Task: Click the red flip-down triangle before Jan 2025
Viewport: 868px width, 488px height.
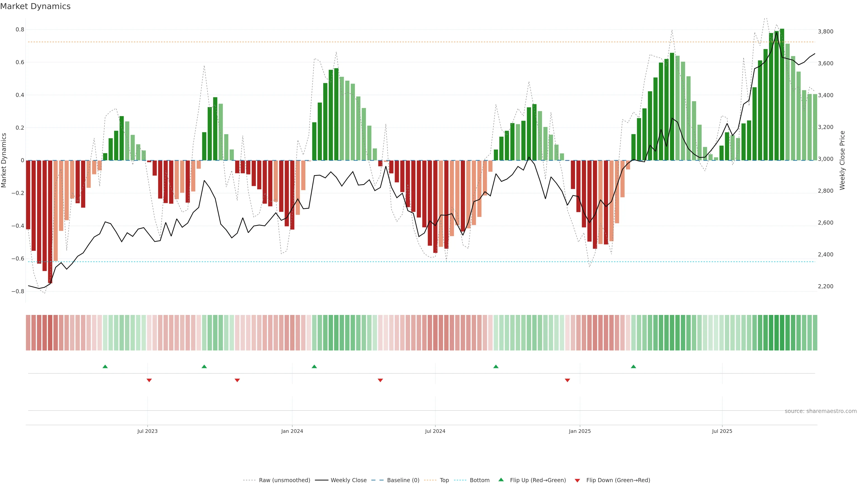Action: 567,380
